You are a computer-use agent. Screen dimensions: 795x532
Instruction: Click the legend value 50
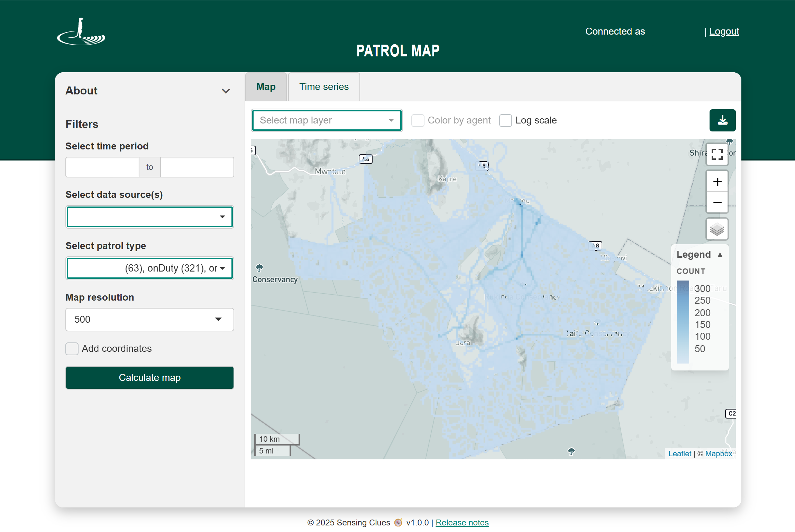coord(700,349)
